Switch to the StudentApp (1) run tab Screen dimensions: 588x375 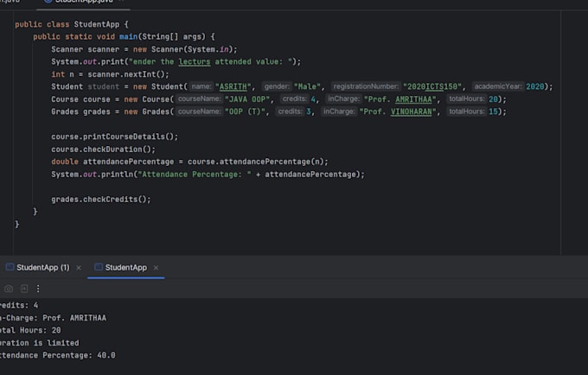click(x=38, y=268)
